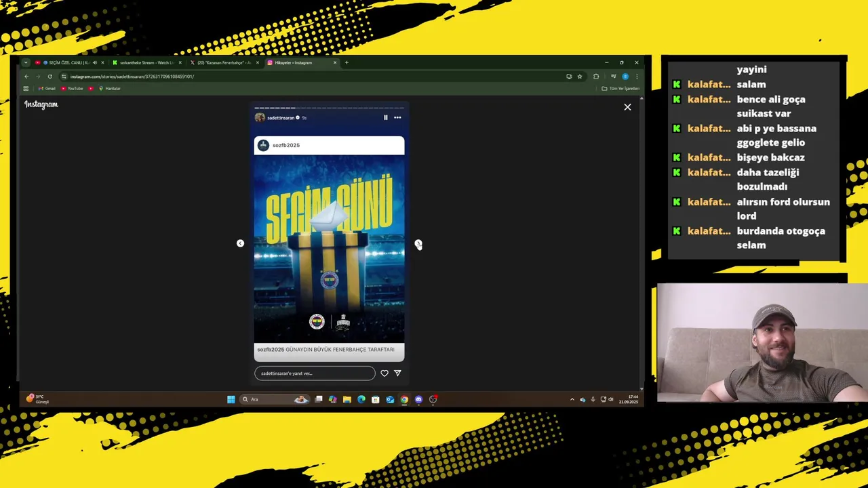This screenshot has height=488, width=868.
Task: Open the sozfb2025 reshared post
Action: (329, 249)
